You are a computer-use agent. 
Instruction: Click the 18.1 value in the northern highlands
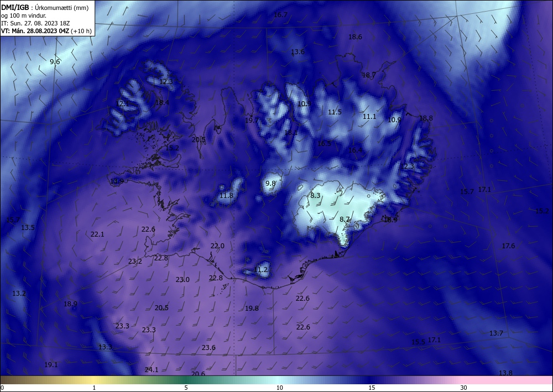click(291, 133)
